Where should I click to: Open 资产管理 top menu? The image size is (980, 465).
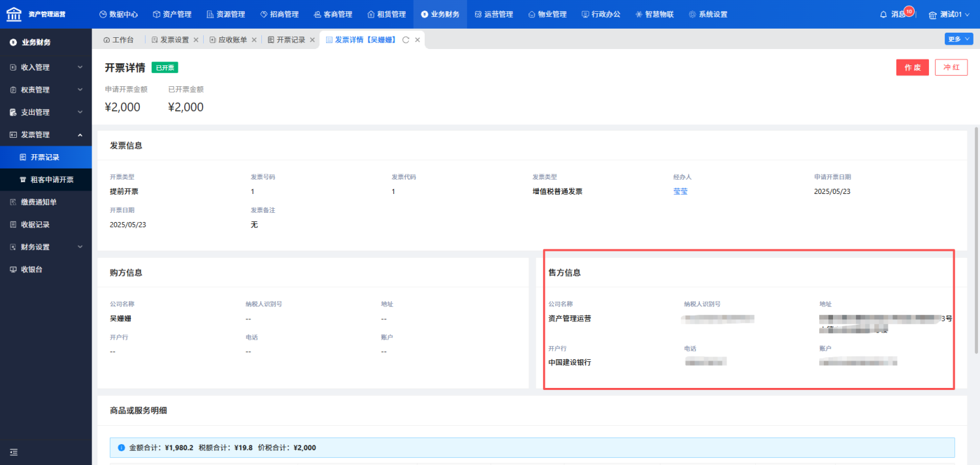172,14
